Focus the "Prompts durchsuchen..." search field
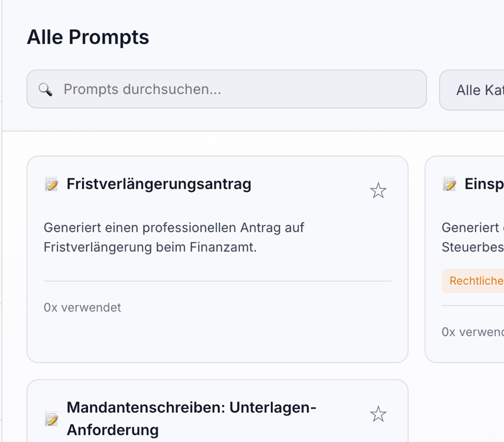 (x=237, y=89)
